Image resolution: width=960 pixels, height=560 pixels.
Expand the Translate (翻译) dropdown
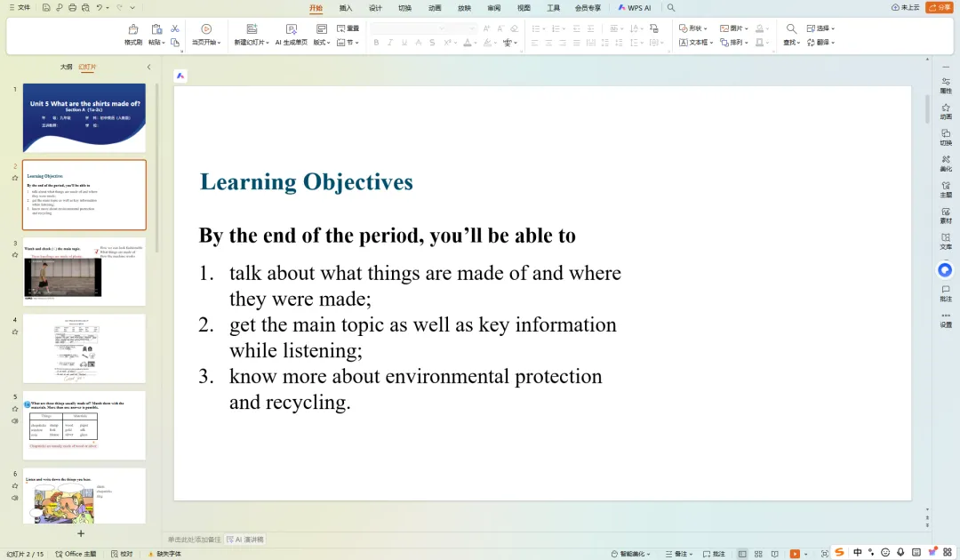(821, 43)
